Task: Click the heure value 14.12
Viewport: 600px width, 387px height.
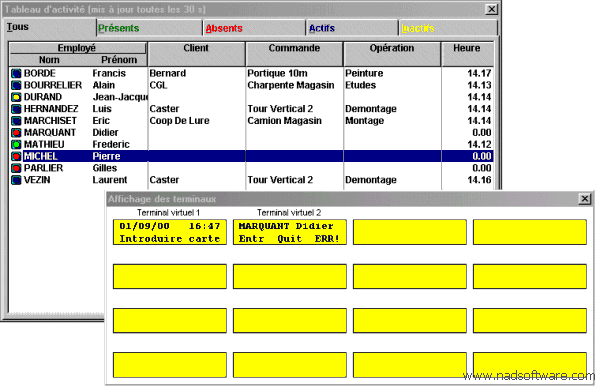Action: pos(479,144)
